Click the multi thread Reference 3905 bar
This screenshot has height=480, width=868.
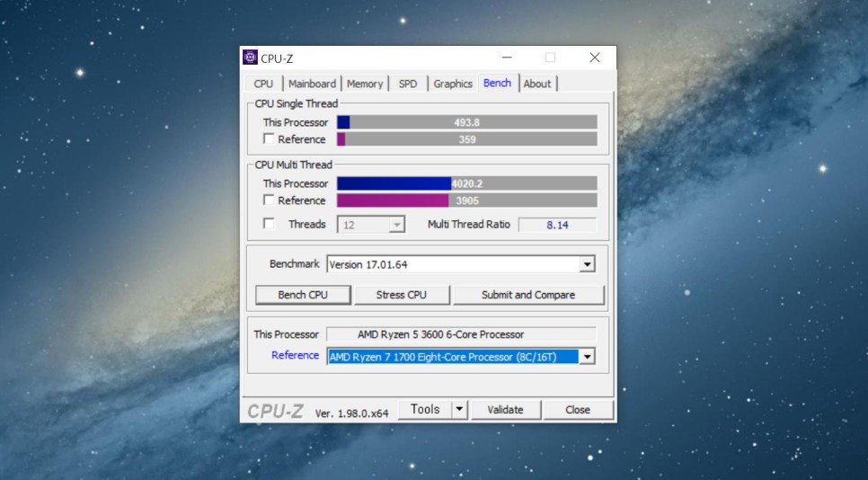[x=466, y=200]
